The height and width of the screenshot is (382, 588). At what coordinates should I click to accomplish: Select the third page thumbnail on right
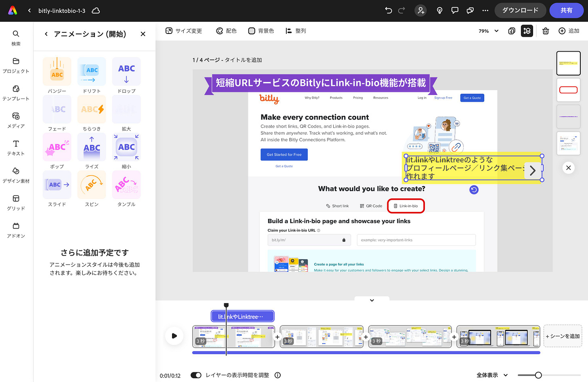pos(568,117)
